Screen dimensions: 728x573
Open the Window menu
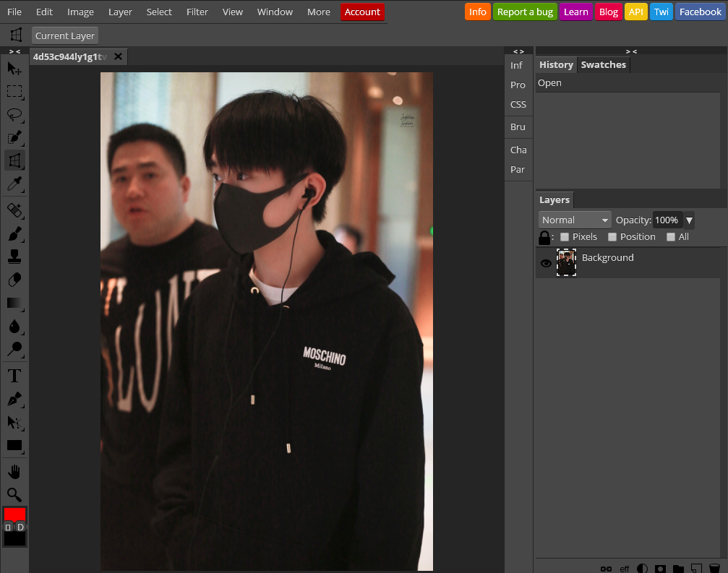pos(275,12)
